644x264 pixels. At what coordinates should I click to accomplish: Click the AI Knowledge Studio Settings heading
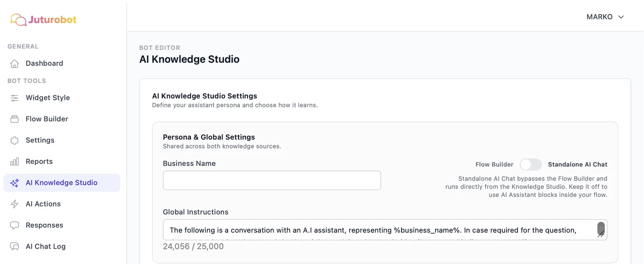204,96
